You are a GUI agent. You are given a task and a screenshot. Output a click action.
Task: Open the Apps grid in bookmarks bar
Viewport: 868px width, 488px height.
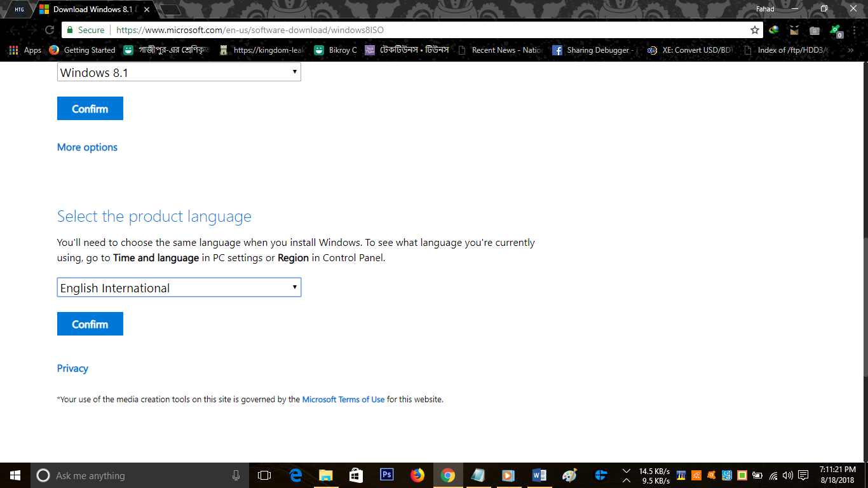coord(25,50)
